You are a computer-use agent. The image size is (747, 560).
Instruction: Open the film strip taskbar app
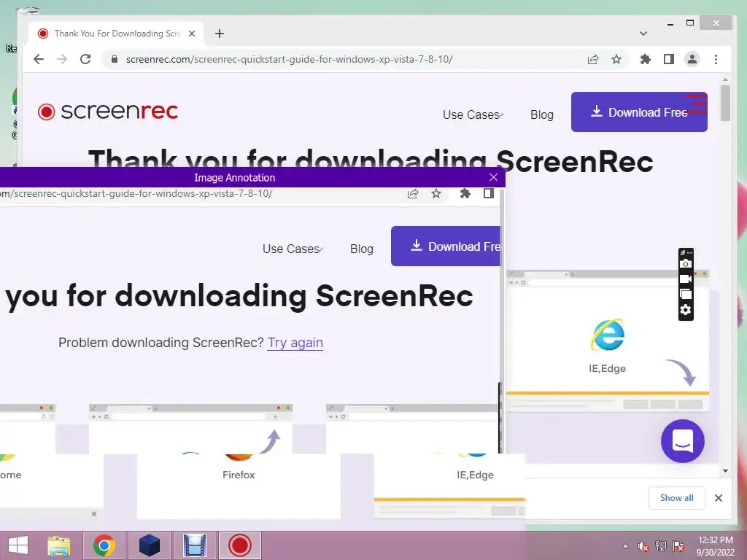194,545
